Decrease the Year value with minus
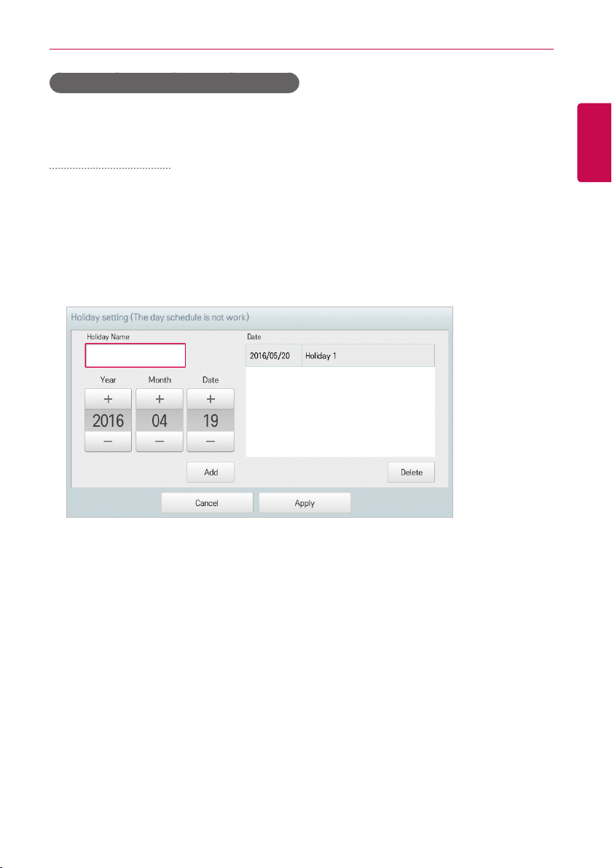The height and width of the screenshot is (868, 612). 108,442
